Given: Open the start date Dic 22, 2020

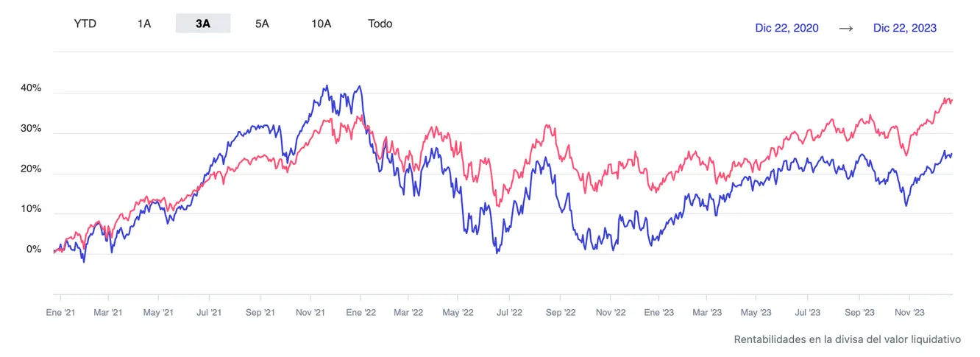Looking at the screenshot, I should pos(787,28).
